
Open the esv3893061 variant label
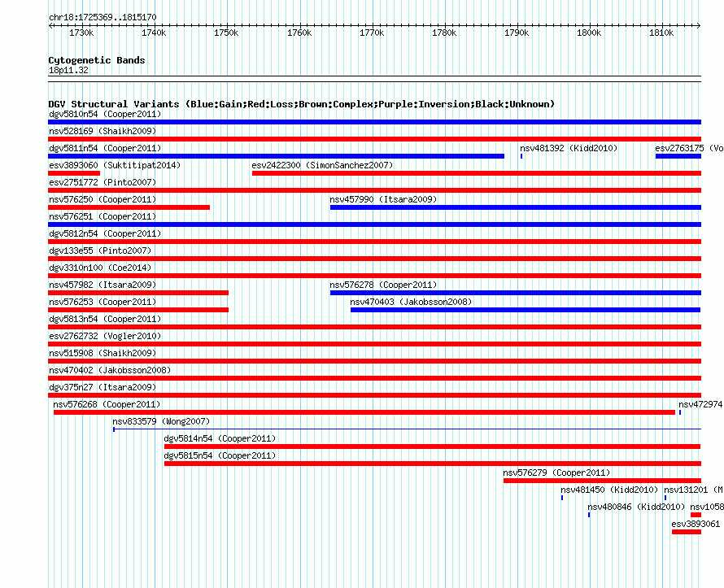click(x=696, y=524)
